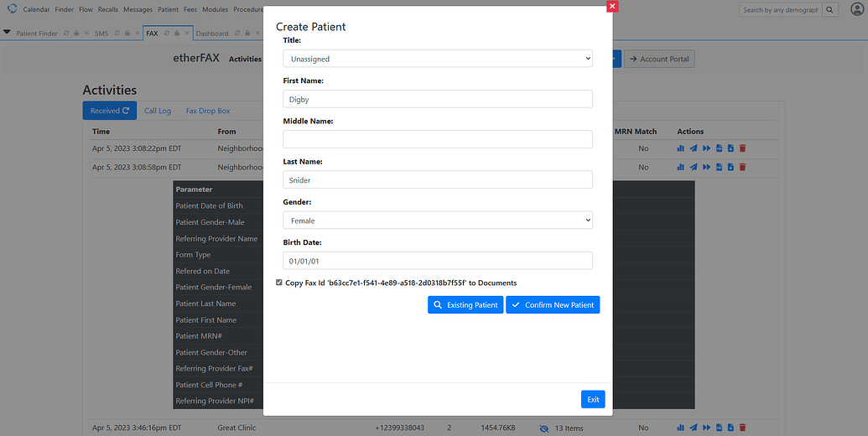The image size is (868, 436).
Task: Click bar chart icon in 3:08:22pm fax row
Action: [680, 148]
